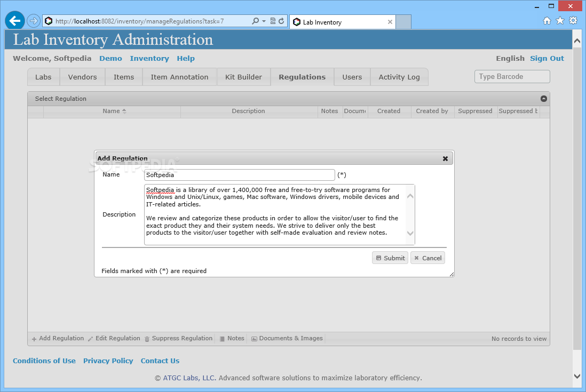Collapse the Select Regulation grid
Screen dimensions: 586x392
(x=544, y=99)
